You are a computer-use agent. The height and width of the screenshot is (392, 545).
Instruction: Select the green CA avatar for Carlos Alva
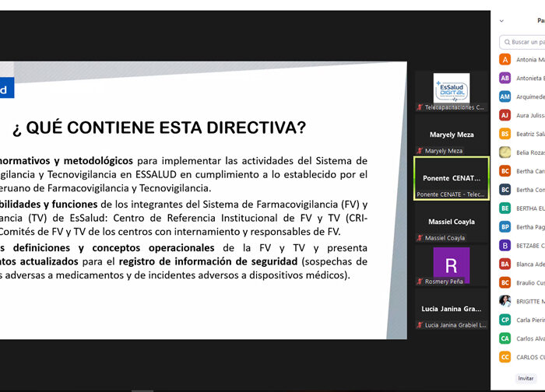[505, 338]
